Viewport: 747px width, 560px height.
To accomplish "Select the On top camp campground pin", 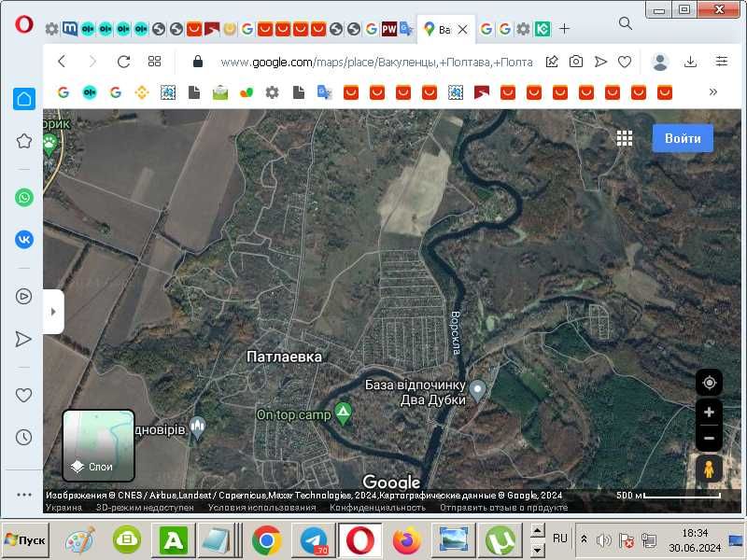I will coord(343,413).
